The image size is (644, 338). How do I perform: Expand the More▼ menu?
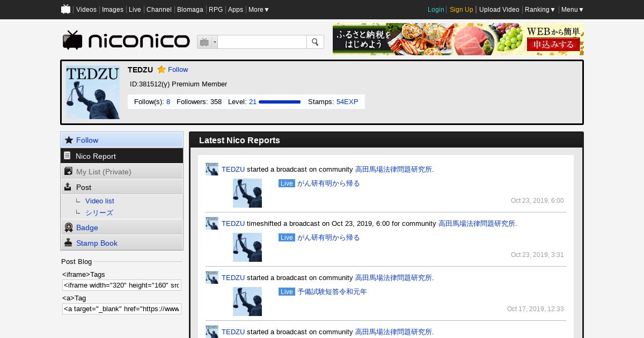259,10
